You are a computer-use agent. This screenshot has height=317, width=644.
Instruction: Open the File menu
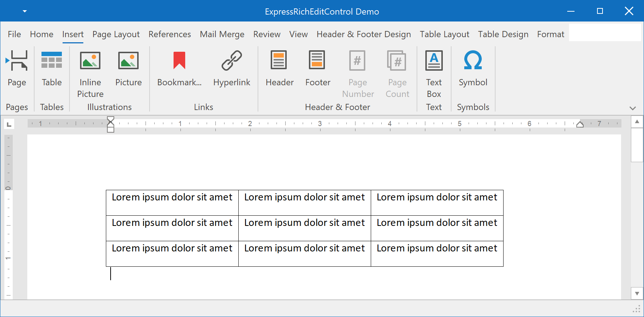point(14,34)
